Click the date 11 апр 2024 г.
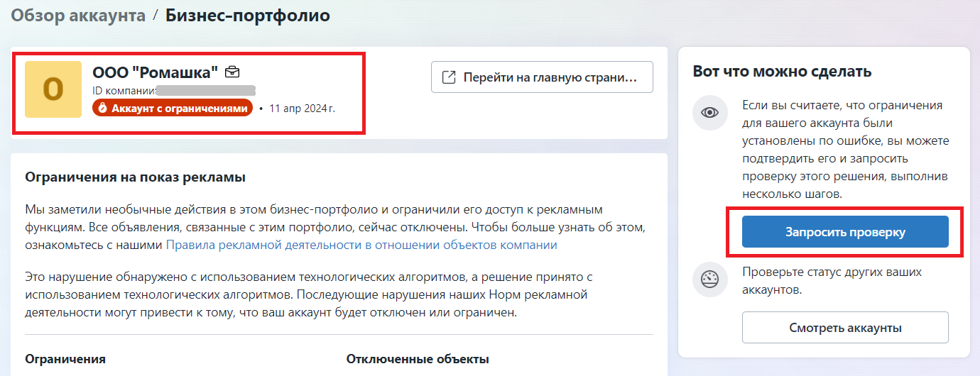Image resolution: width=980 pixels, height=376 pixels. pos(302,109)
